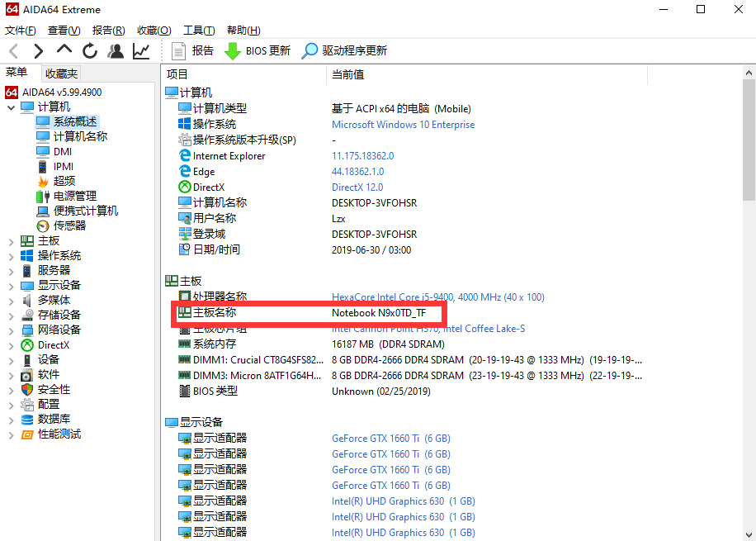Click the 报告 report toolbar button

(x=192, y=50)
